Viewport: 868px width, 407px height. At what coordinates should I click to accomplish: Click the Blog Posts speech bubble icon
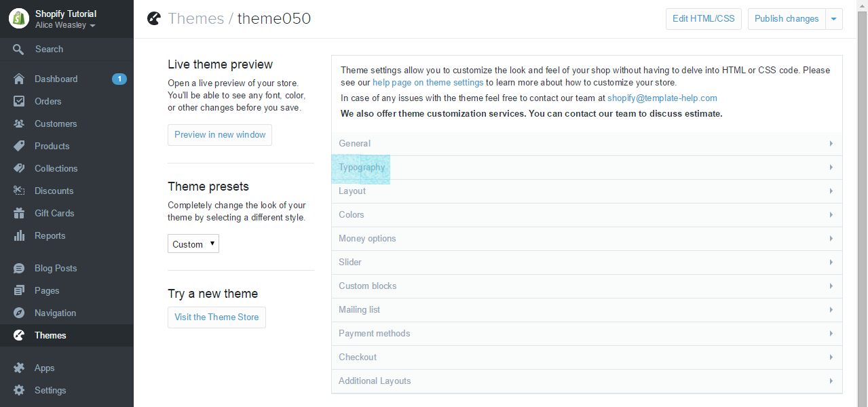[x=19, y=268]
